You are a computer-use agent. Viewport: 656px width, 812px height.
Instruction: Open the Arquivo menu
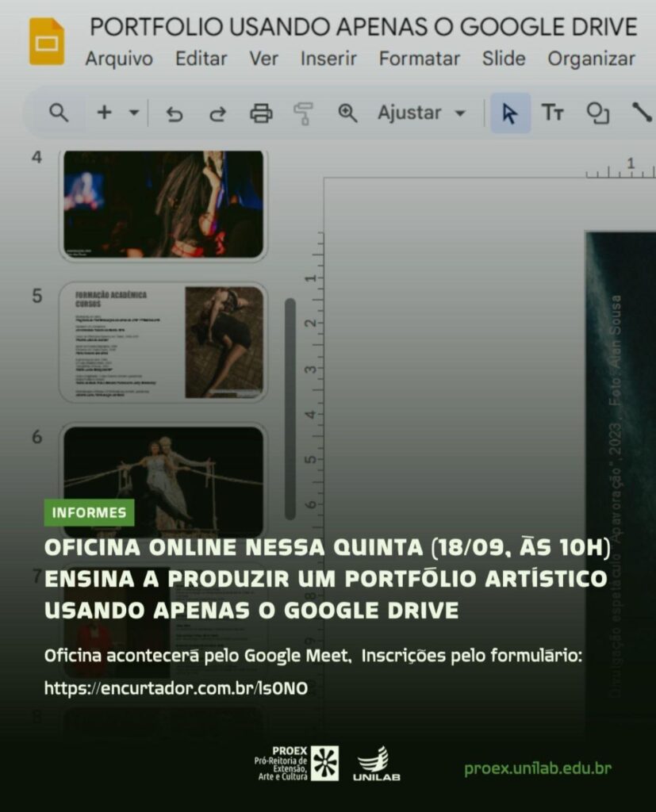pos(119,59)
